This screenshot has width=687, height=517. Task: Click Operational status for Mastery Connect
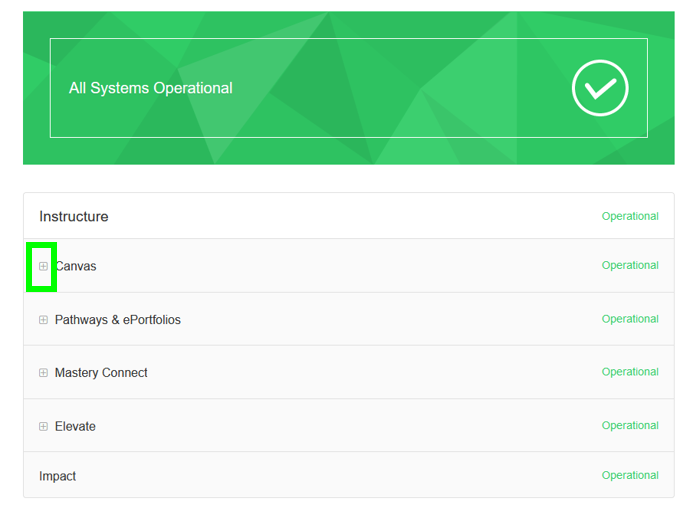pyautogui.click(x=629, y=372)
